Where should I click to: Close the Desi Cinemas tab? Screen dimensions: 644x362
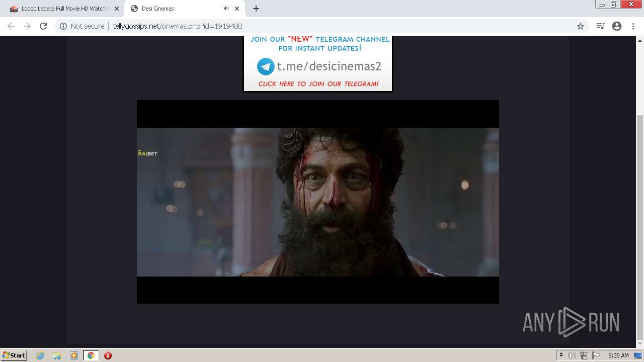(x=237, y=9)
